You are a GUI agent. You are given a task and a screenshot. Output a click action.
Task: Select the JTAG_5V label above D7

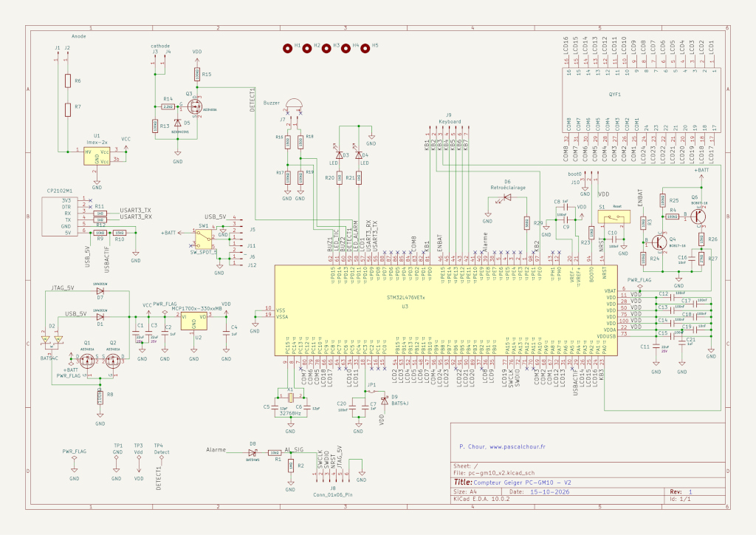click(63, 288)
